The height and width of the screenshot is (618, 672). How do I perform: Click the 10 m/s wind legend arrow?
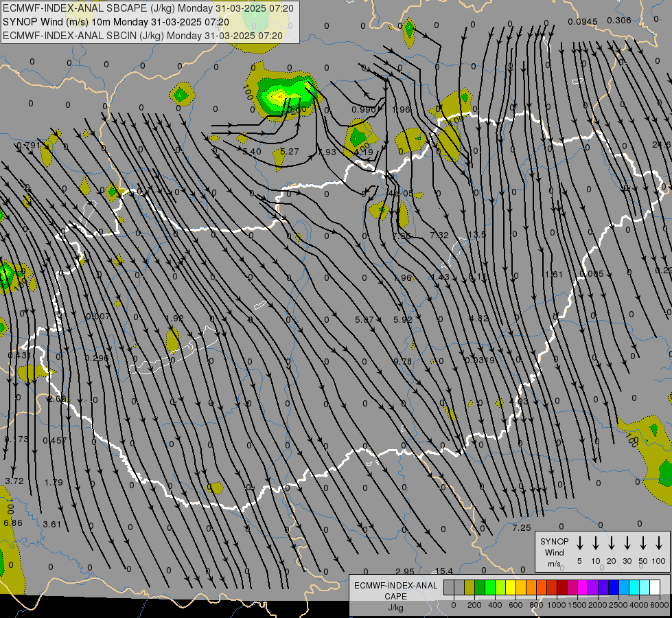(595, 543)
